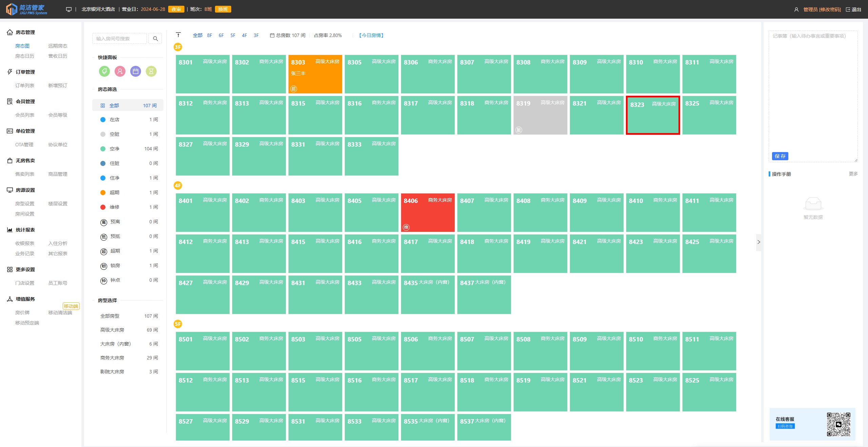Viewport: 868px width, 447px height.
Task: Click the 夜审 button
Action: pyautogui.click(x=176, y=10)
